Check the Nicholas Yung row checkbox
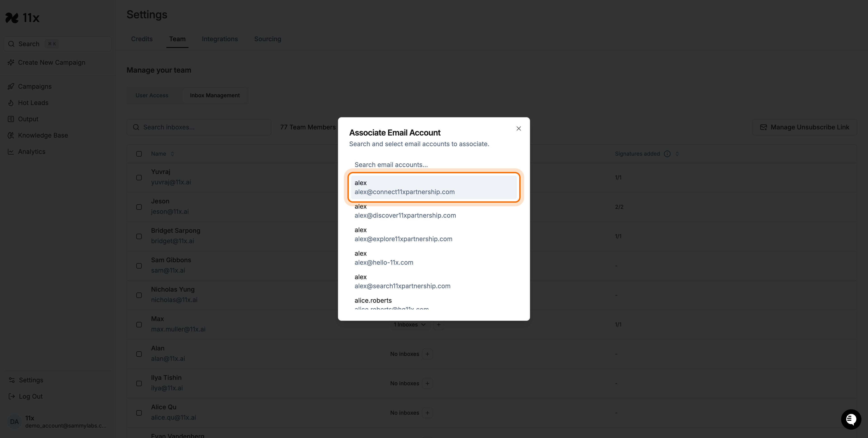The width and height of the screenshot is (868, 438). click(139, 295)
